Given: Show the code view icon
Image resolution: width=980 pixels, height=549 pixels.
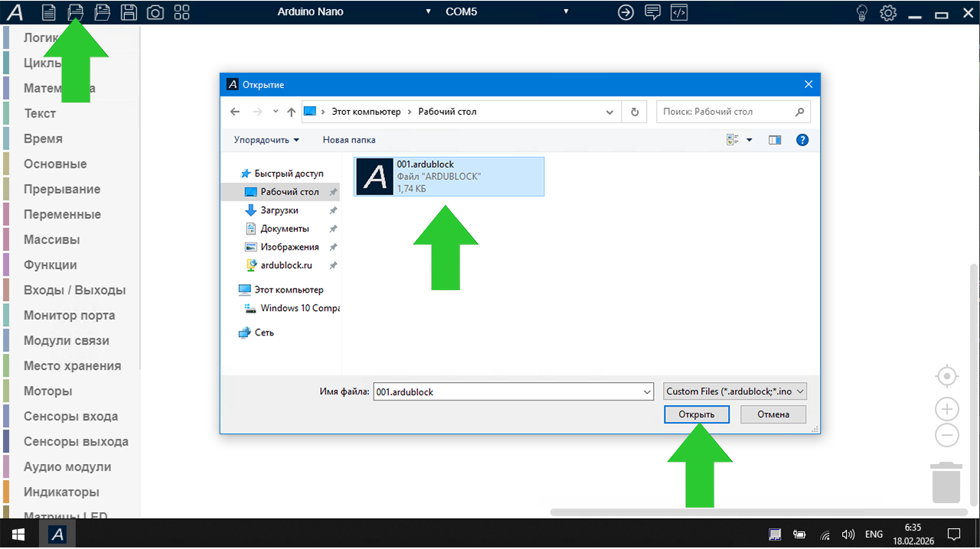Looking at the screenshot, I should pyautogui.click(x=678, y=12).
